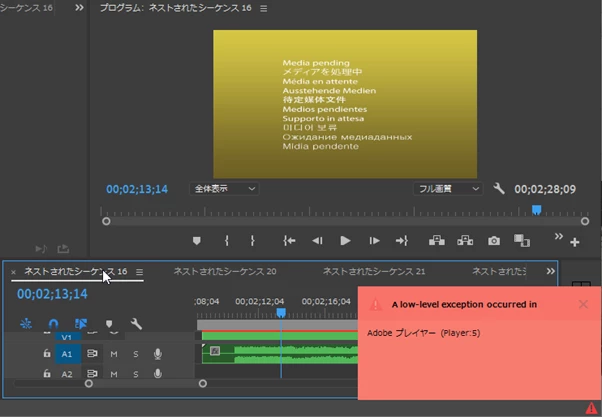Click the Adobe プレイヤー (Player:5) error text
Viewport: 602px width, 417px height.
(423, 333)
